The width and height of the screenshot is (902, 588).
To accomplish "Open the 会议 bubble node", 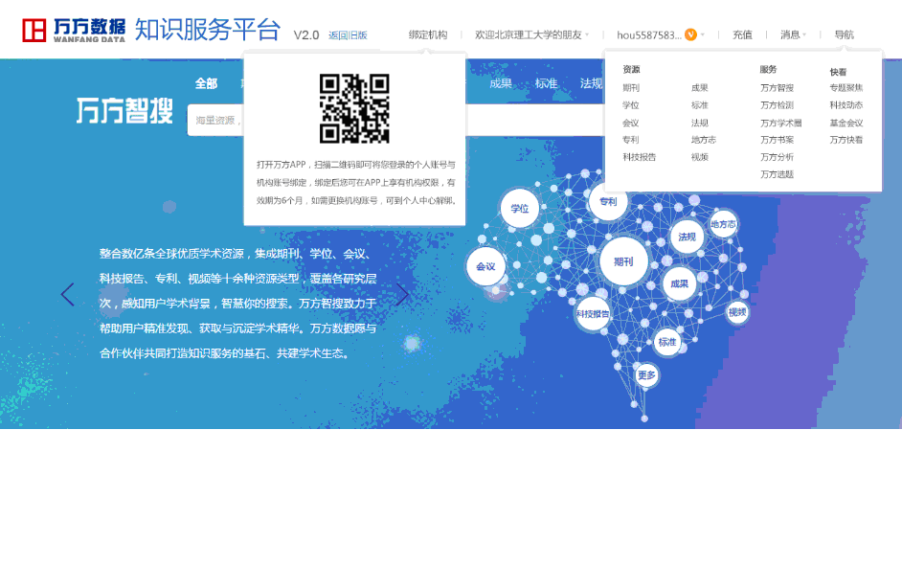I will pyautogui.click(x=485, y=266).
